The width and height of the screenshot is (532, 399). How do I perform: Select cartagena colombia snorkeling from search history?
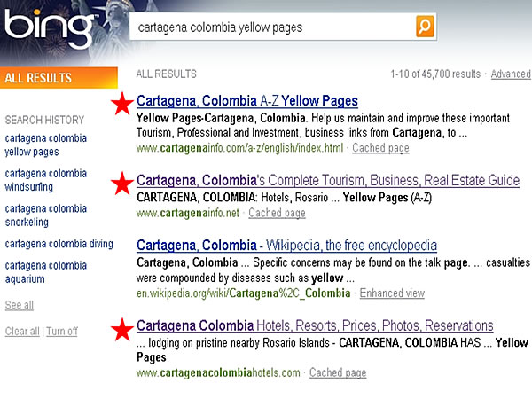[x=46, y=215]
